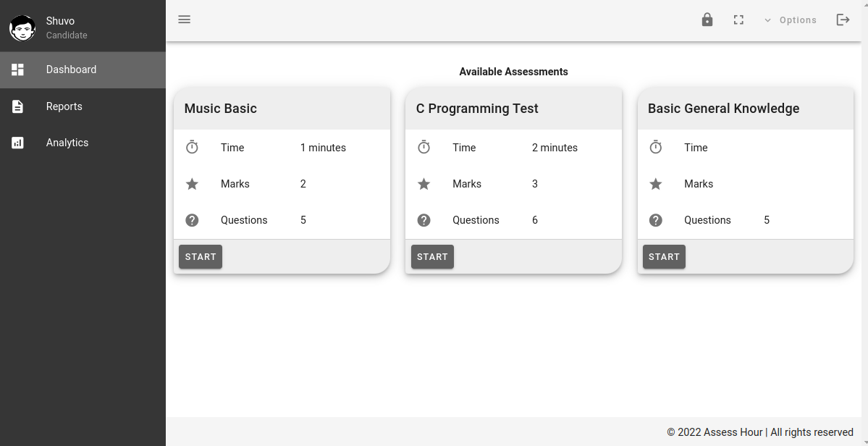Start the C Programming Test
The height and width of the screenshot is (446, 868).
(x=432, y=257)
